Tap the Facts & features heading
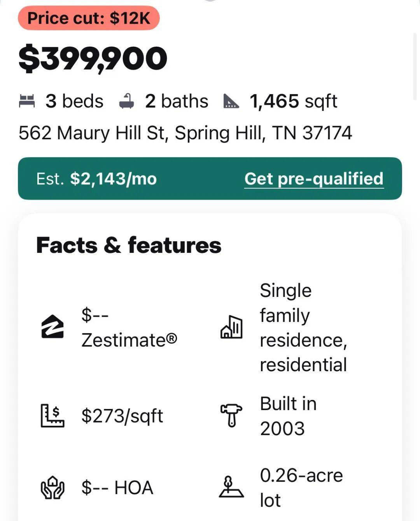420x521 pixels. click(x=129, y=246)
